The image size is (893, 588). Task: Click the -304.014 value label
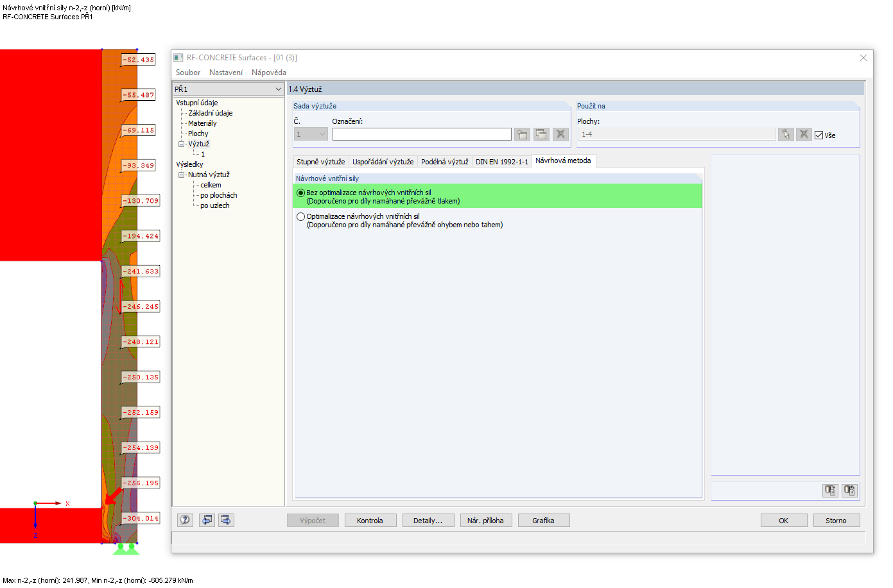click(141, 519)
